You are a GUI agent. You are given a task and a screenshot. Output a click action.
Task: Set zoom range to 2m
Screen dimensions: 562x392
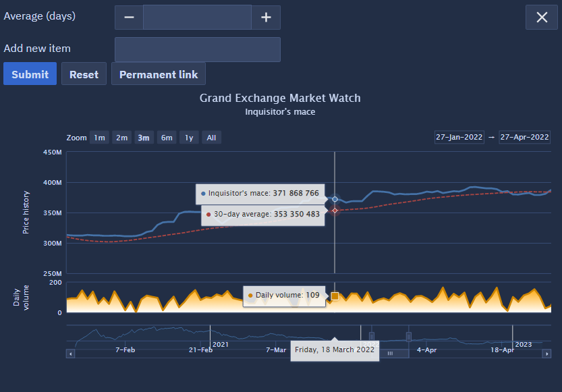(122, 138)
